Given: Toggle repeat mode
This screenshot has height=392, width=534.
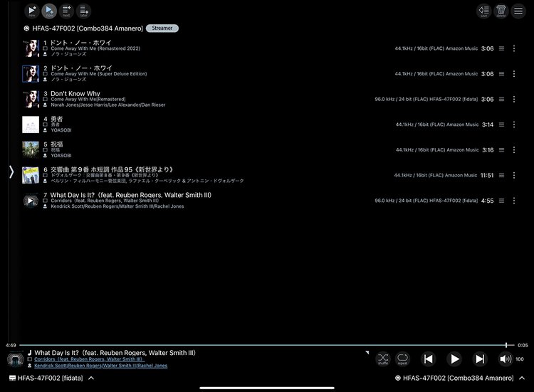Looking at the screenshot, I should (403, 359).
